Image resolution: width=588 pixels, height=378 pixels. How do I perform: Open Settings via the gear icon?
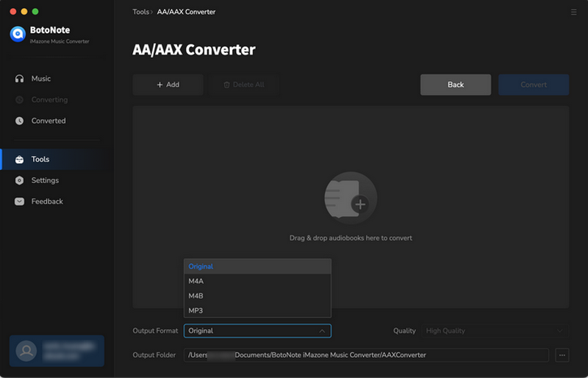(x=19, y=180)
